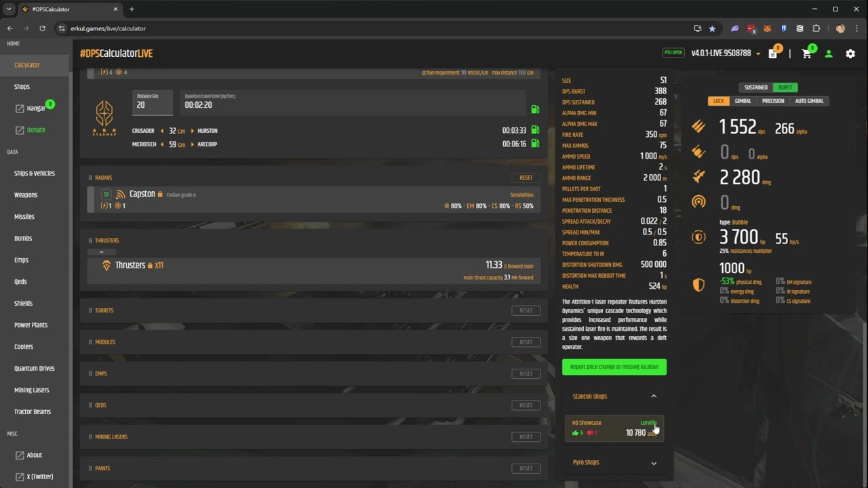The width and height of the screenshot is (868, 488).
Task: Go to Shops in the sidebar
Action: tap(35, 87)
